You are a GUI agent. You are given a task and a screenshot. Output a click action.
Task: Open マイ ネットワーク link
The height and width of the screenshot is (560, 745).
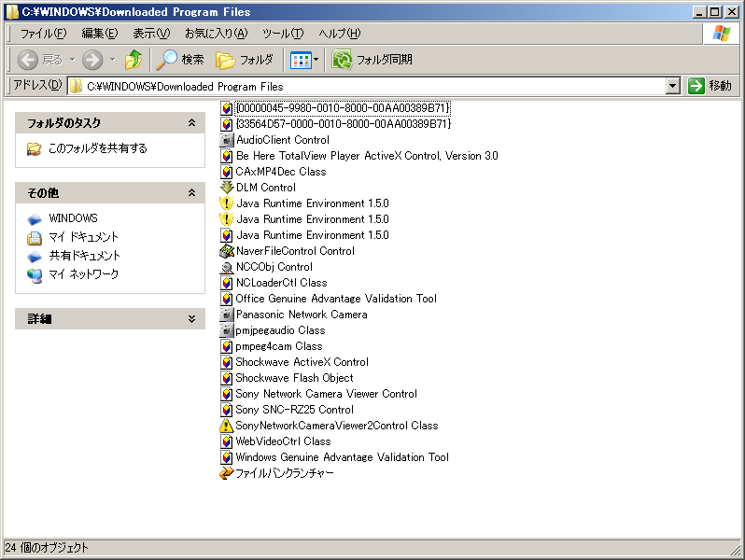[84, 274]
